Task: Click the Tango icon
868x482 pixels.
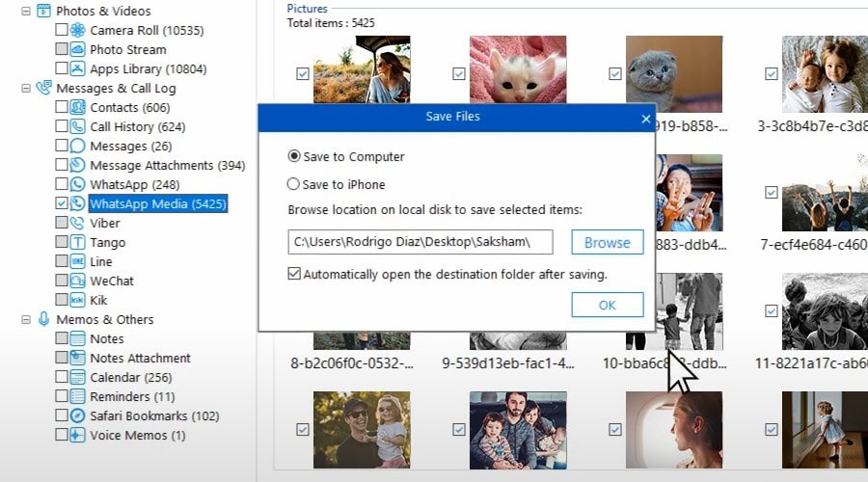Action: pyautogui.click(x=77, y=242)
